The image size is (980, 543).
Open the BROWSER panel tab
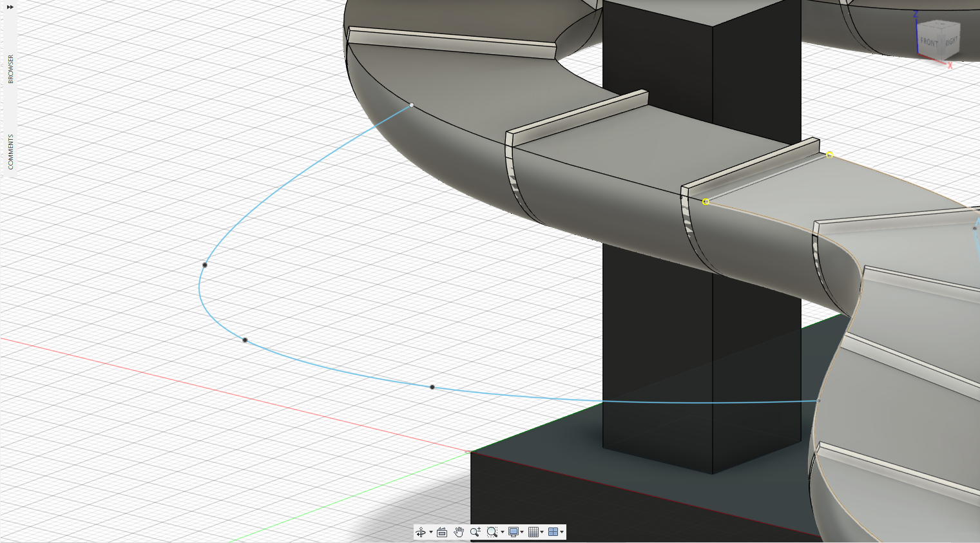10,69
